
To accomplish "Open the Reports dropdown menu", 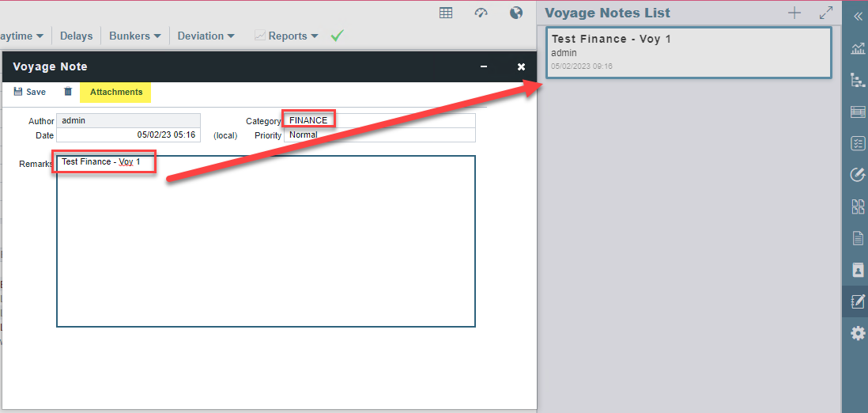I will pos(286,36).
